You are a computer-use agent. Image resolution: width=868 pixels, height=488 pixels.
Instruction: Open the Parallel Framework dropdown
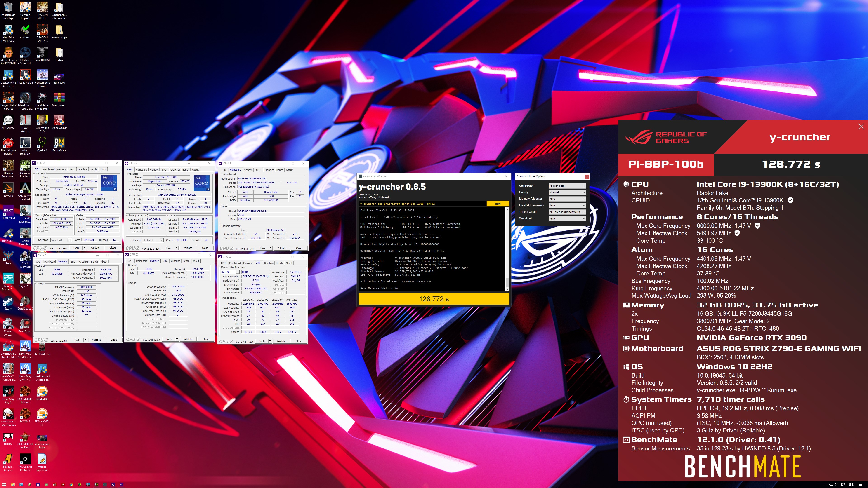pyautogui.click(x=567, y=205)
